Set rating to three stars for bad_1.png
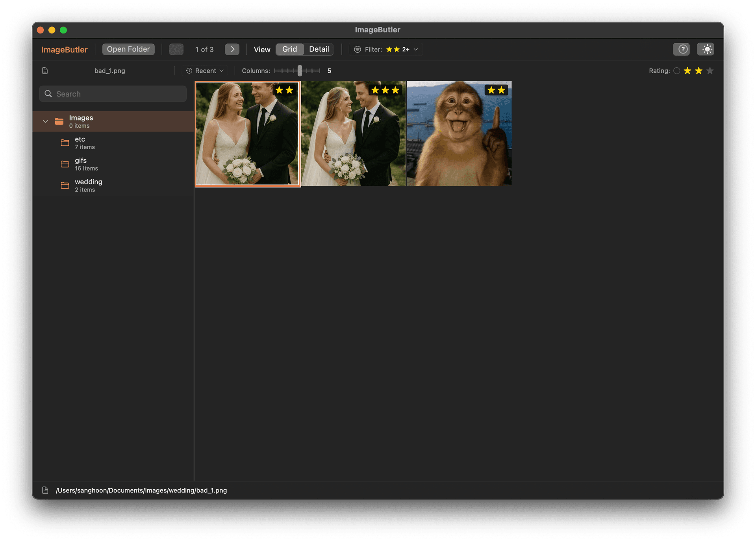Viewport: 756px width, 542px height. [710, 71]
